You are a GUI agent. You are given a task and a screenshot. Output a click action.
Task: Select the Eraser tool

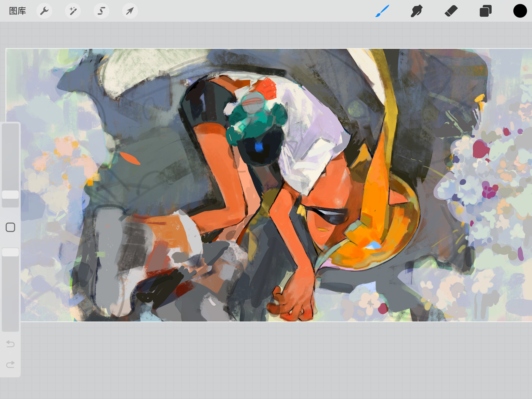(451, 11)
